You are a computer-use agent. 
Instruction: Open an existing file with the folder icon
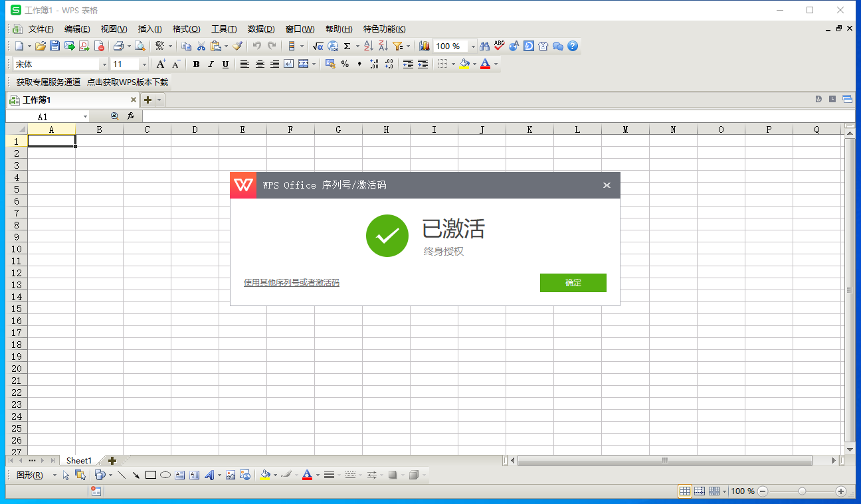click(41, 46)
